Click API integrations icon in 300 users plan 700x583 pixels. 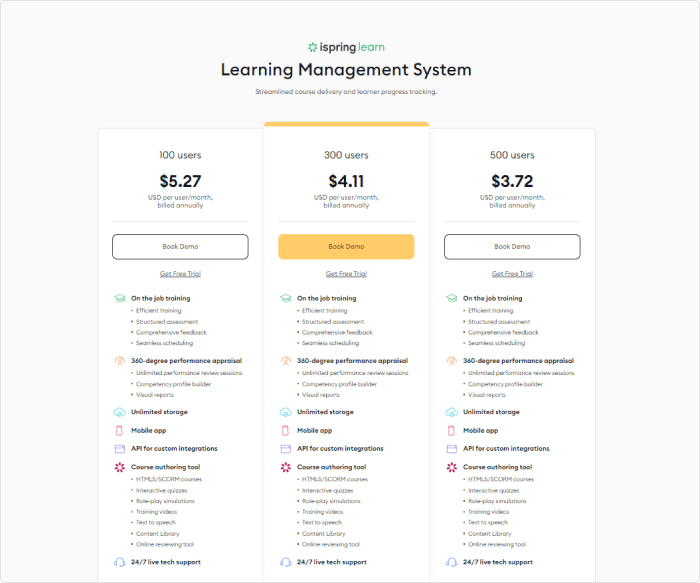click(286, 449)
